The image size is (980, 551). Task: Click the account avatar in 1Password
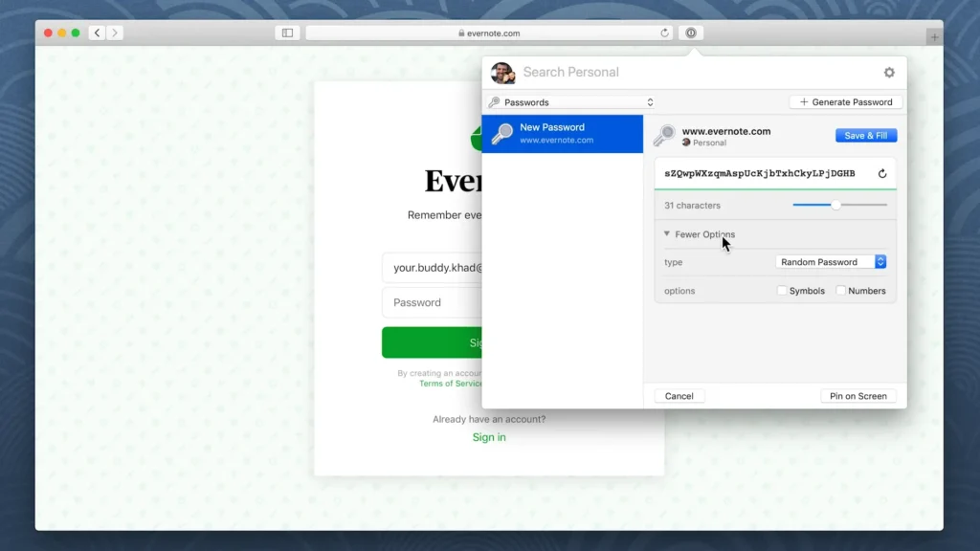502,73
